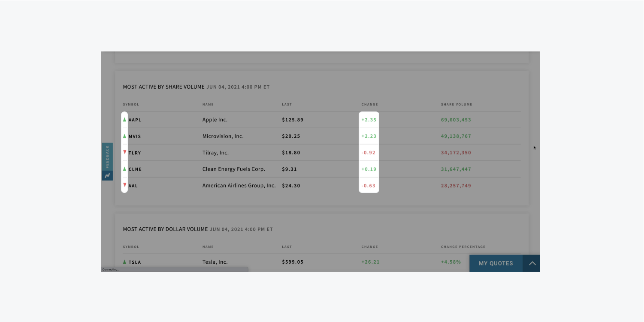
Task: Open the MVIS symbol link
Action: click(135, 136)
